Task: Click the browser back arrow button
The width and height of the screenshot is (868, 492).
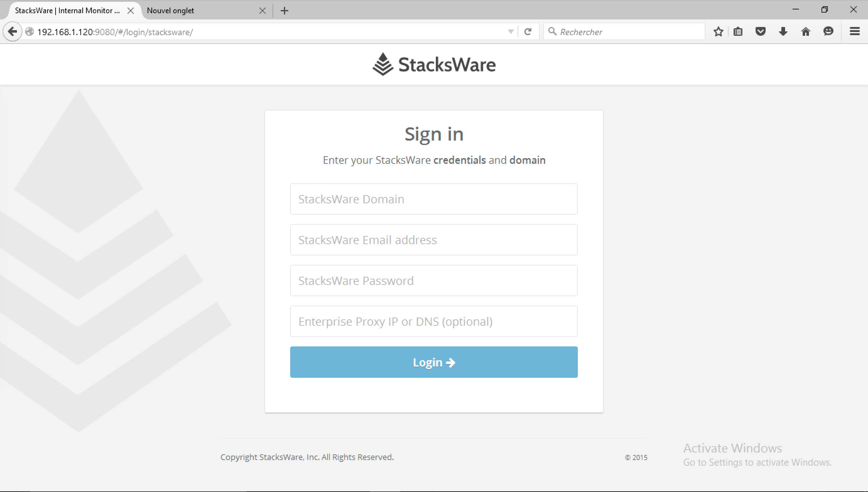Action: pyautogui.click(x=13, y=32)
